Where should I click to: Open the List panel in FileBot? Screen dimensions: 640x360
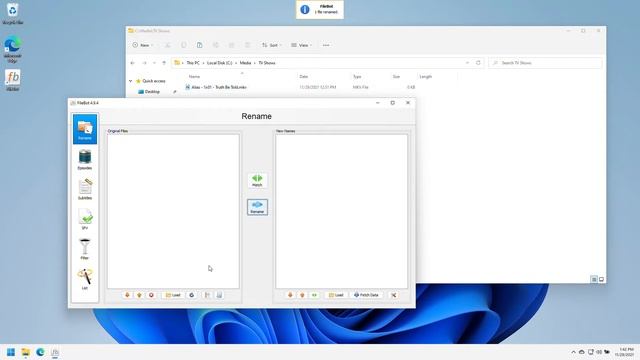[85, 279]
